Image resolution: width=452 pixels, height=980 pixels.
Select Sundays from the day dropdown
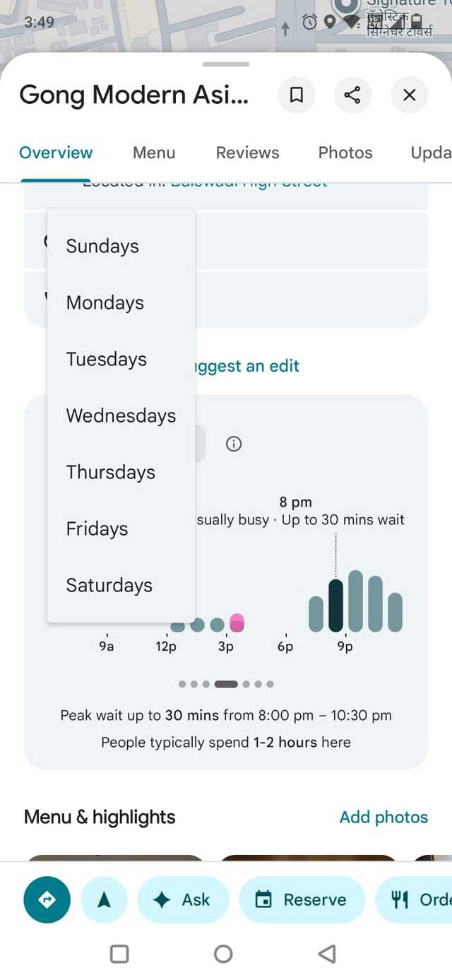103,246
